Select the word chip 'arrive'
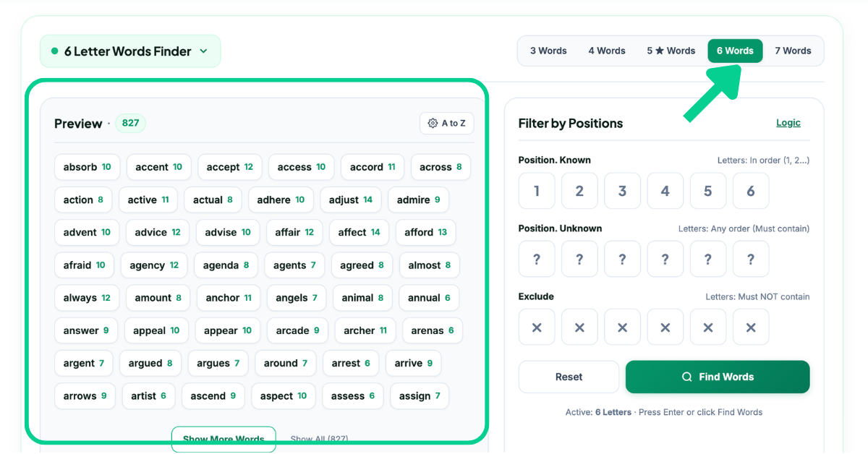The width and height of the screenshot is (868, 454). [414, 363]
